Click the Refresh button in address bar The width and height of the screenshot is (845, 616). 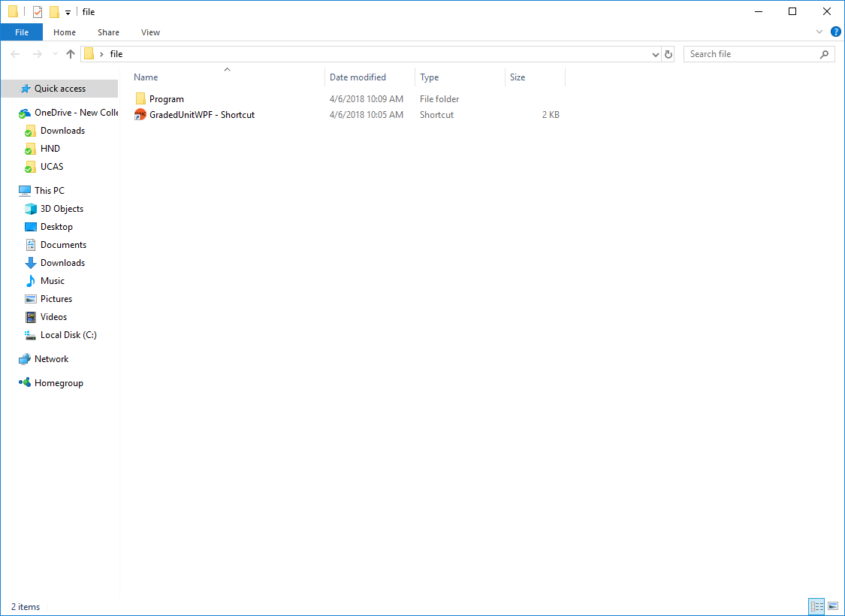(x=668, y=54)
